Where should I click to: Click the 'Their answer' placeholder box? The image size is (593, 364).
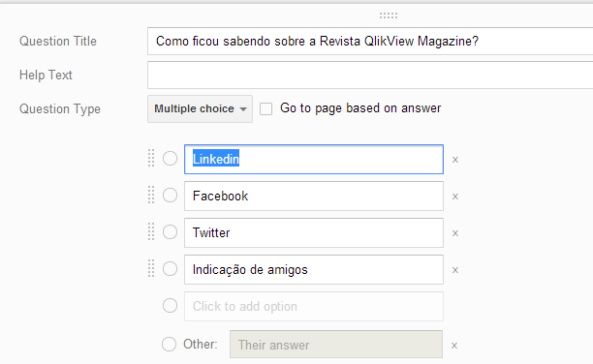click(336, 345)
